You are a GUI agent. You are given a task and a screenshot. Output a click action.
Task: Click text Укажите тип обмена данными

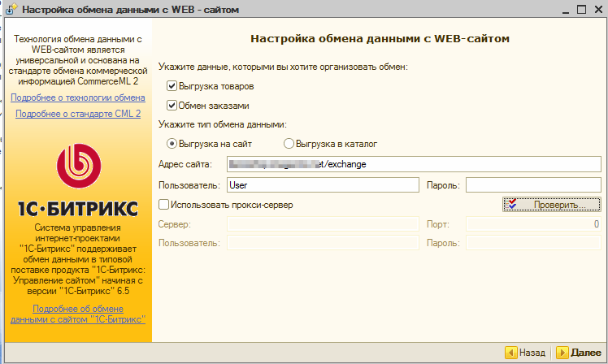(223, 124)
